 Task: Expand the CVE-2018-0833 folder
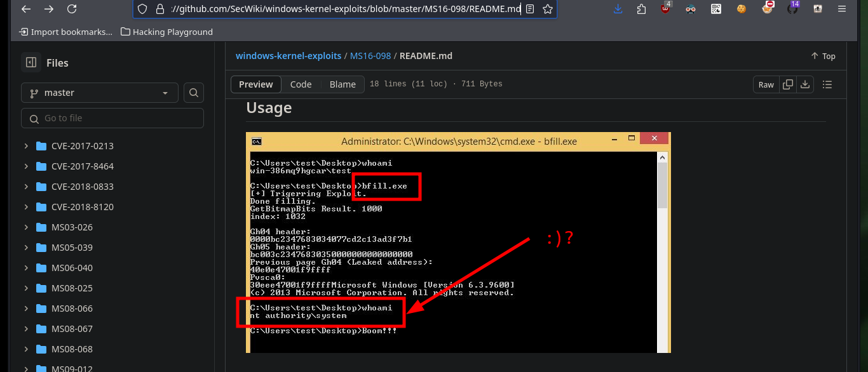[x=26, y=187]
